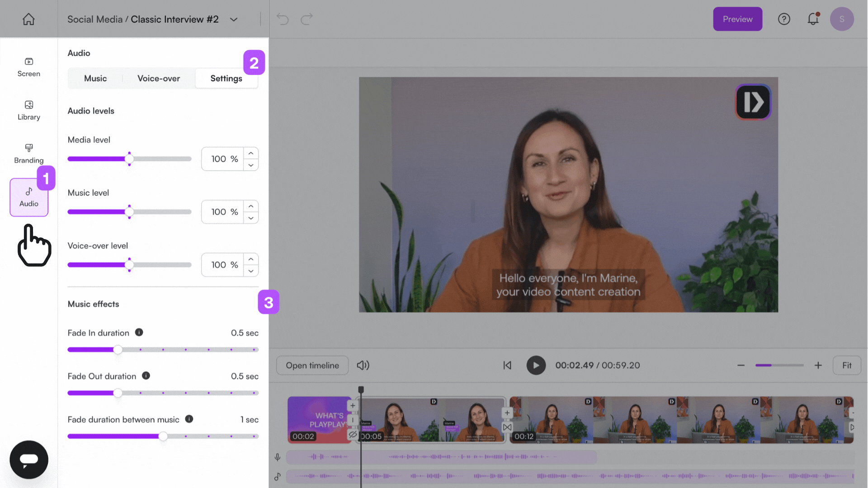
Task: Click the redo arrow icon
Action: point(307,19)
